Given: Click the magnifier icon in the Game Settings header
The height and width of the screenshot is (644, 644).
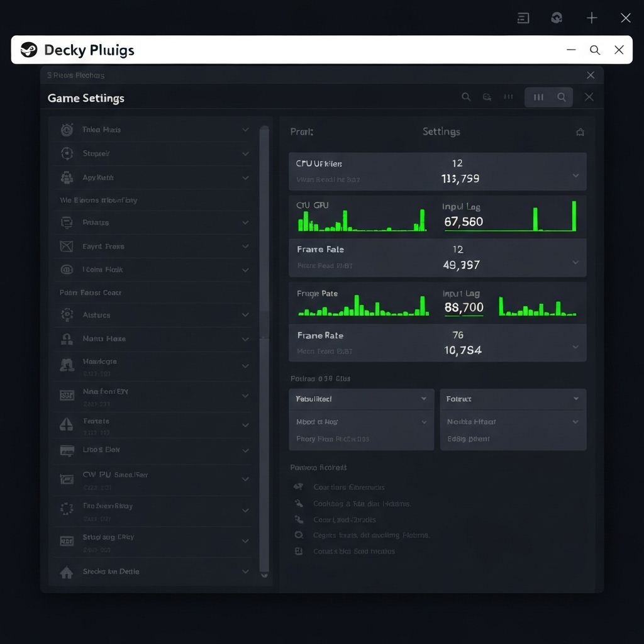Looking at the screenshot, I should pyautogui.click(x=466, y=97).
